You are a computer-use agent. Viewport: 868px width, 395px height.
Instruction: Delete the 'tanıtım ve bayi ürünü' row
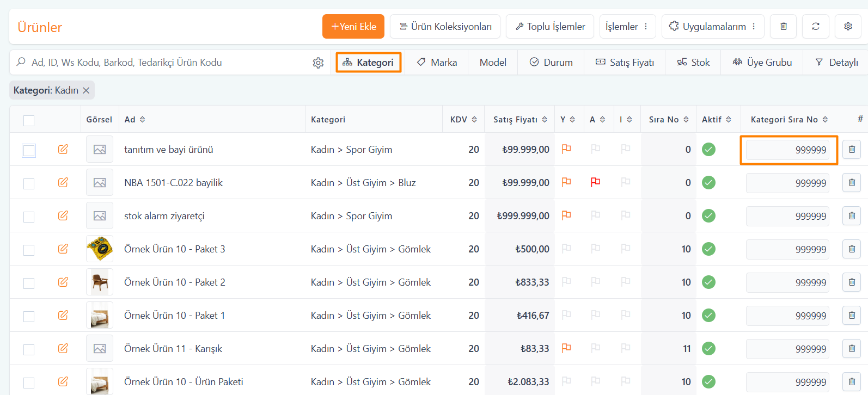(852, 150)
